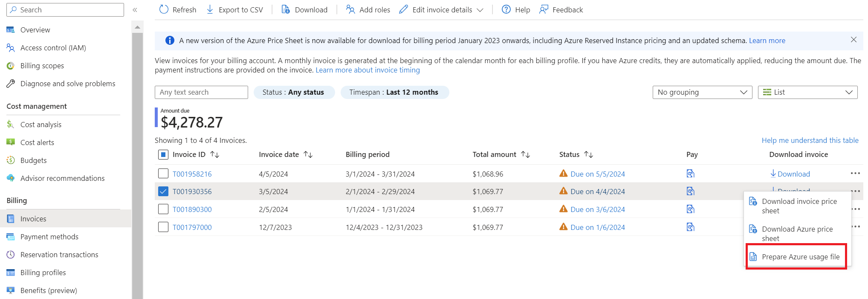Viewport: 868px width, 299px height.
Task: Click pay icon for invoice T001797000
Action: point(690,227)
